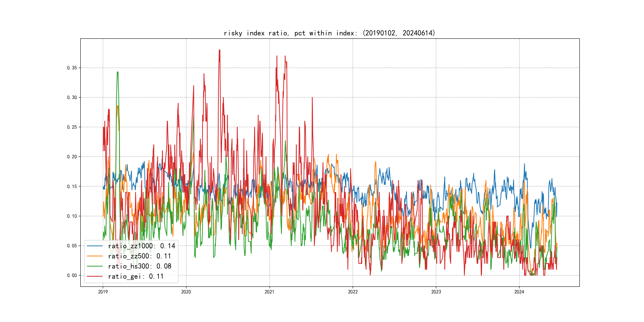Click the red ratio_gei legend line
This screenshot has width=644, height=322.
click(x=94, y=276)
